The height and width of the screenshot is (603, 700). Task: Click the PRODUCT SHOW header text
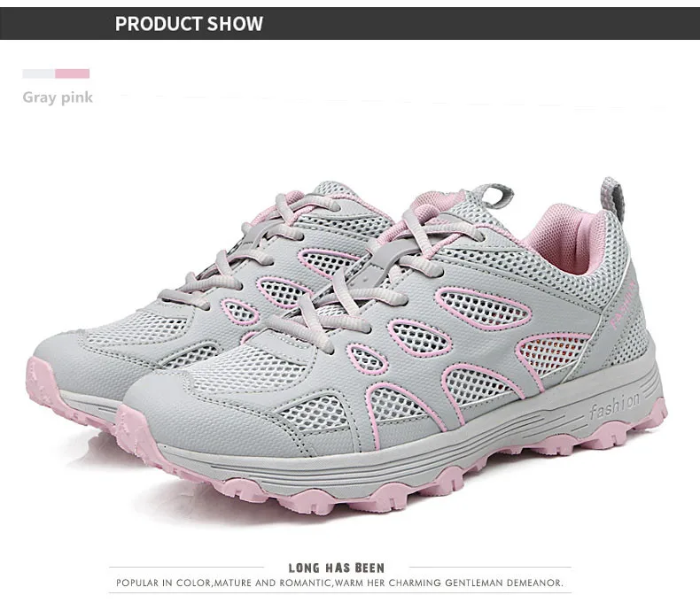point(189,24)
